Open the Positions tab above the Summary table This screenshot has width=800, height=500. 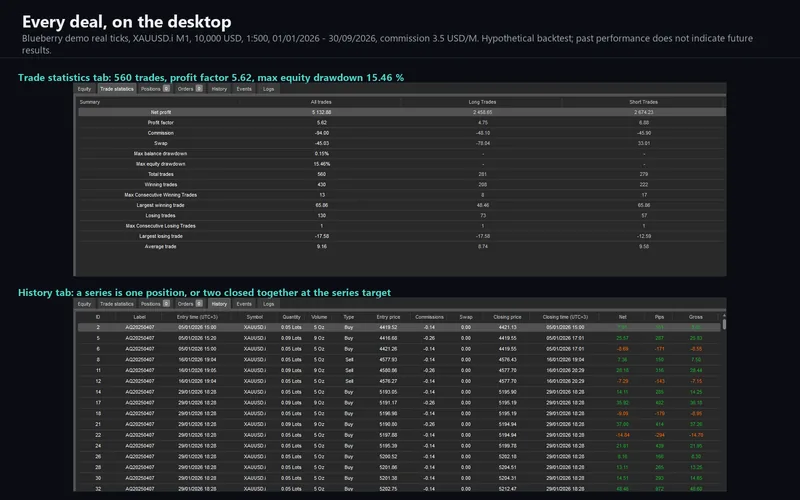click(x=155, y=89)
